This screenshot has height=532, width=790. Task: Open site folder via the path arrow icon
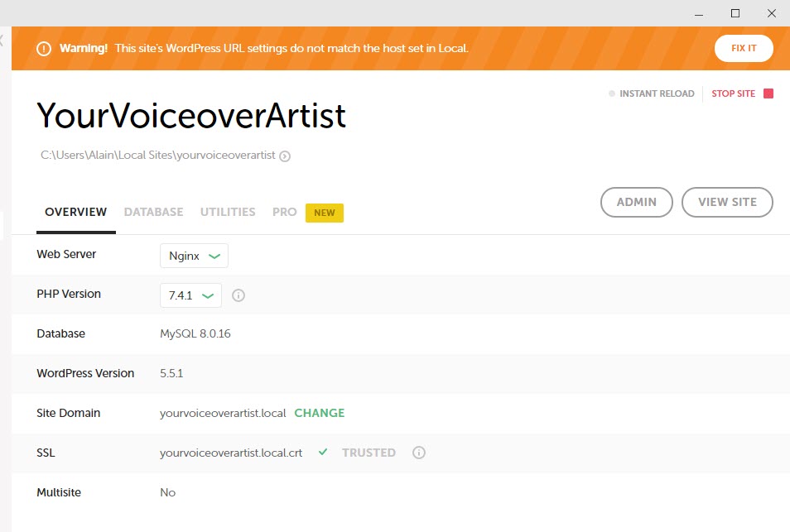coord(285,156)
